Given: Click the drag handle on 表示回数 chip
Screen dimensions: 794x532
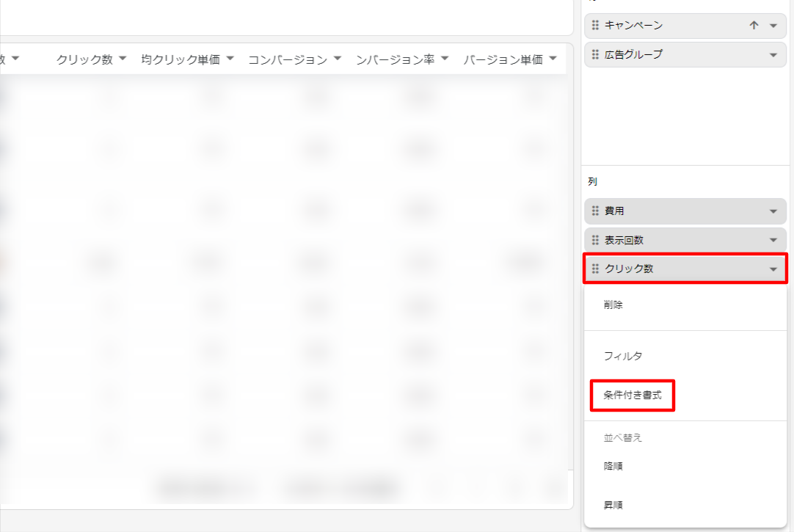Looking at the screenshot, I should pos(595,241).
